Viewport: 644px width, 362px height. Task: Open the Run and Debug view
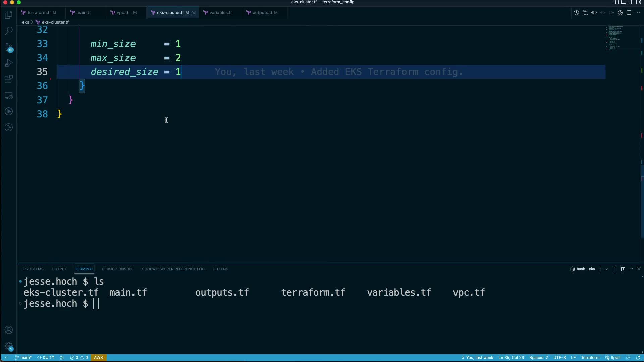tap(9, 63)
